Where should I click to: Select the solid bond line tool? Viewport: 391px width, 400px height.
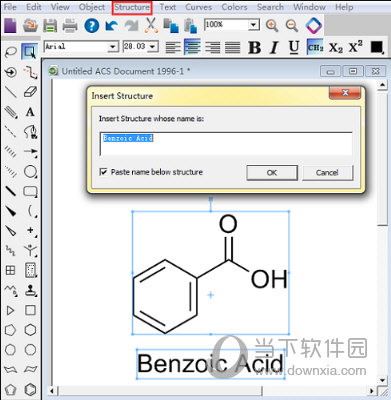(10, 92)
